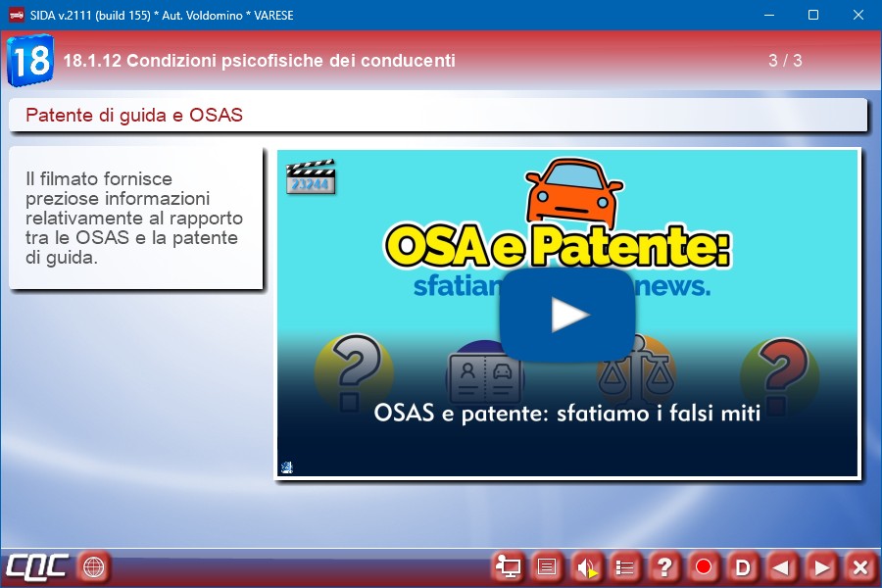Screen dimensions: 882x588
Task: Close the lesson with the X button
Action: point(859,566)
